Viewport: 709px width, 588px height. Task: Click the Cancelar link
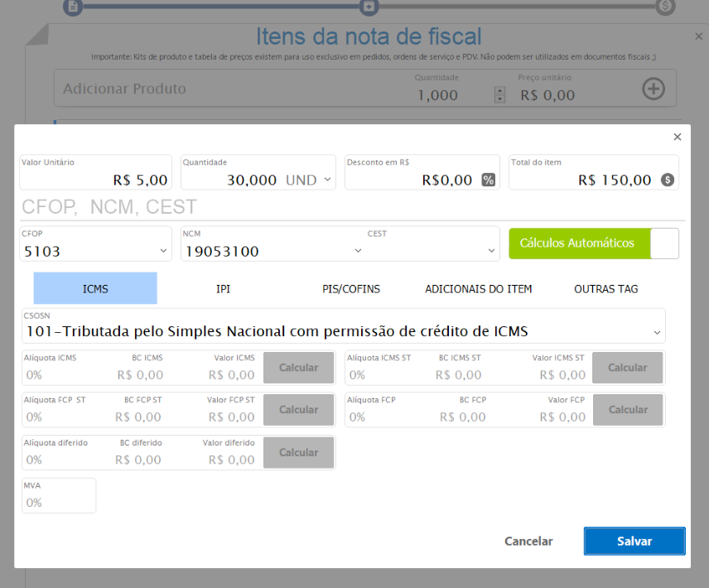tap(528, 541)
